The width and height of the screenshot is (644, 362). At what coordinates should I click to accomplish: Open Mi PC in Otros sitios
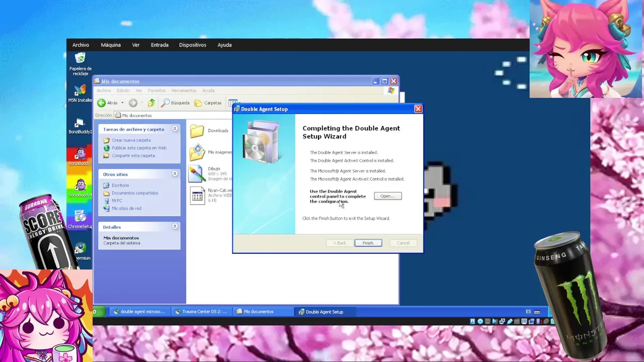point(117,201)
